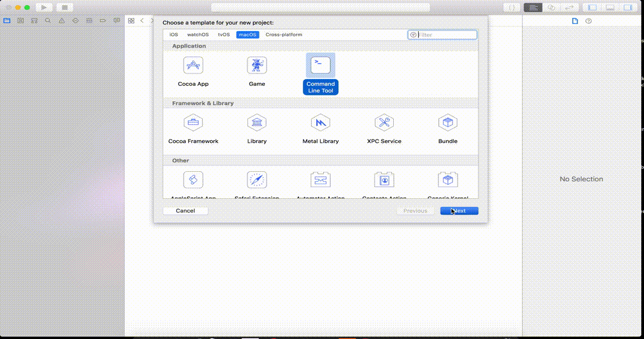Select the Command Line Tool template
The height and width of the screenshot is (339, 644).
(320, 74)
